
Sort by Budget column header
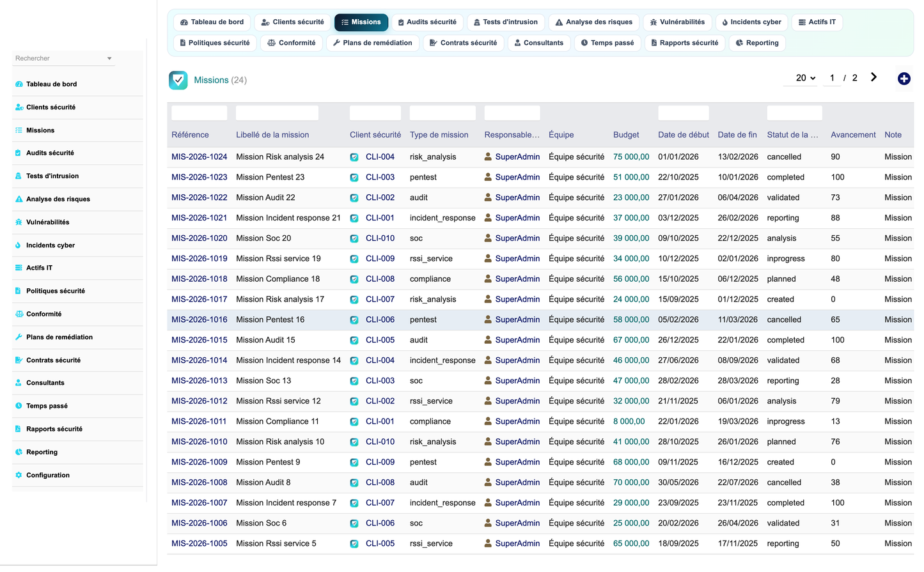pos(626,135)
